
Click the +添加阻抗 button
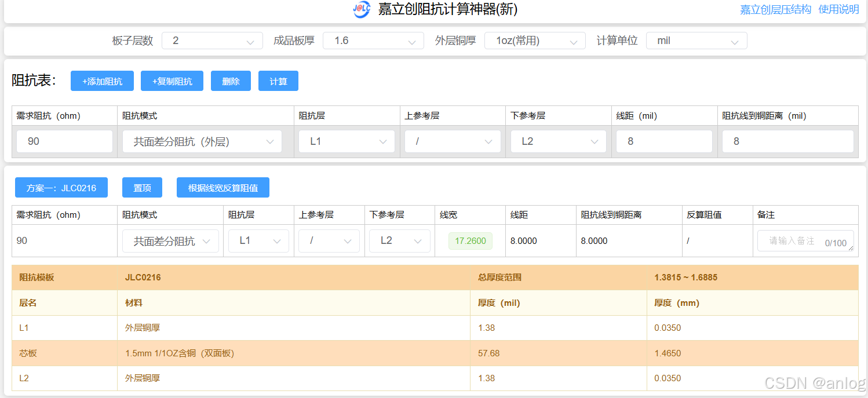coord(102,81)
